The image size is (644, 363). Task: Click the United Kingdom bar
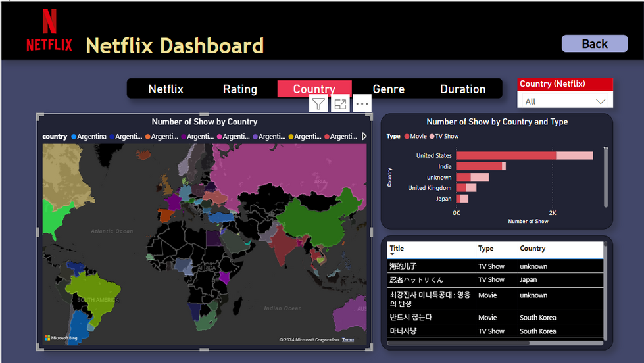click(x=466, y=187)
